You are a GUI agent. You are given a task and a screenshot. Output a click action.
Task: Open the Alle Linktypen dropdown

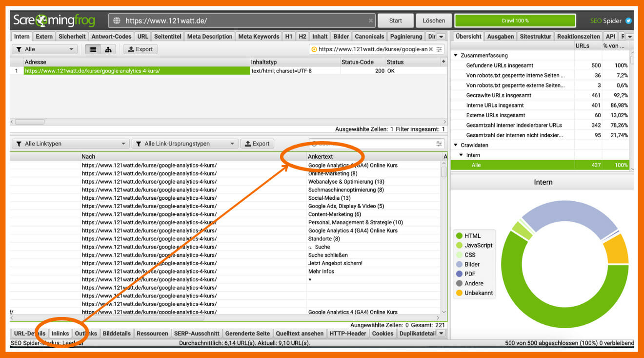[x=70, y=144]
